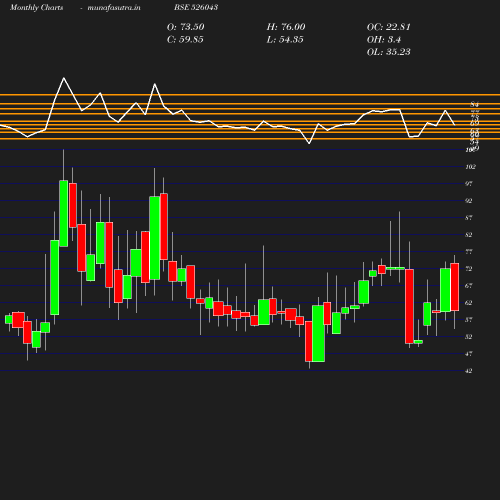
Task: Click the "OL: 35.23" reading
Action: 389,52
